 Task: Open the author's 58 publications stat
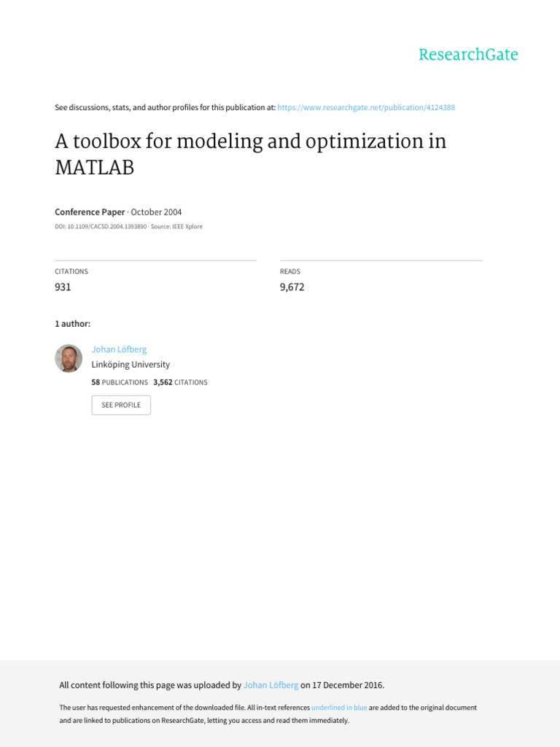(x=120, y=382)
